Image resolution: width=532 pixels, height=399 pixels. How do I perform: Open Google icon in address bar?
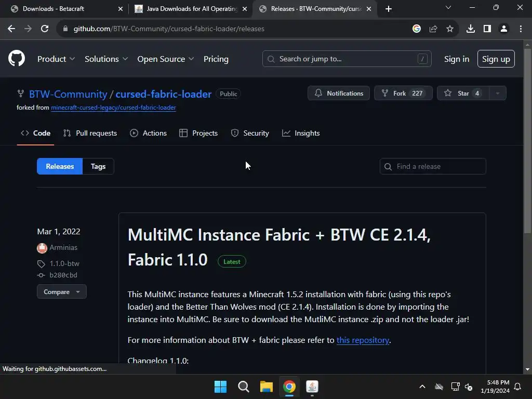click(x=416, y=29)
